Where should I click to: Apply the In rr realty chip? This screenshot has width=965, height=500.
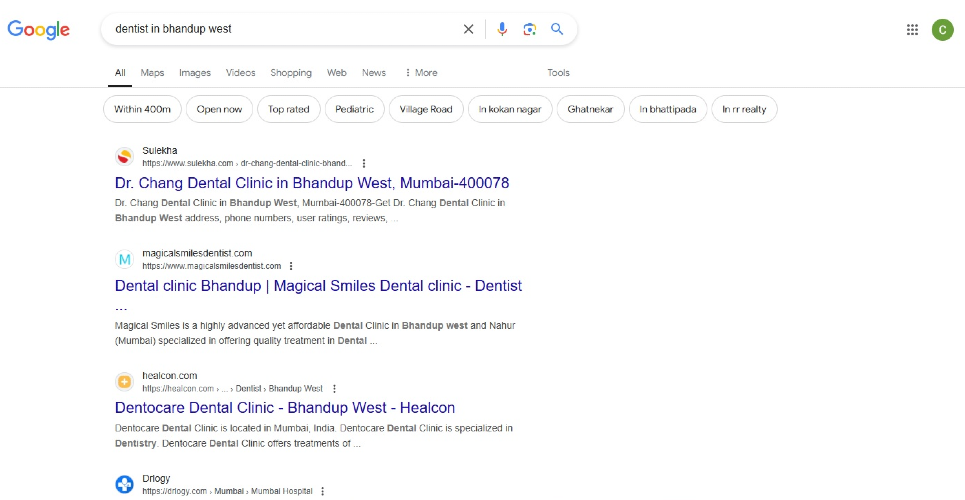744,109
